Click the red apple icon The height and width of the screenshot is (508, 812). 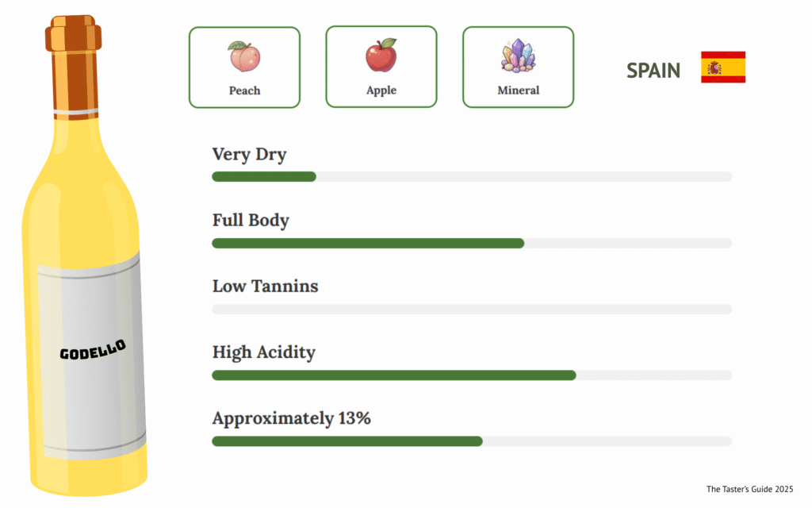(x=381, y=56)
